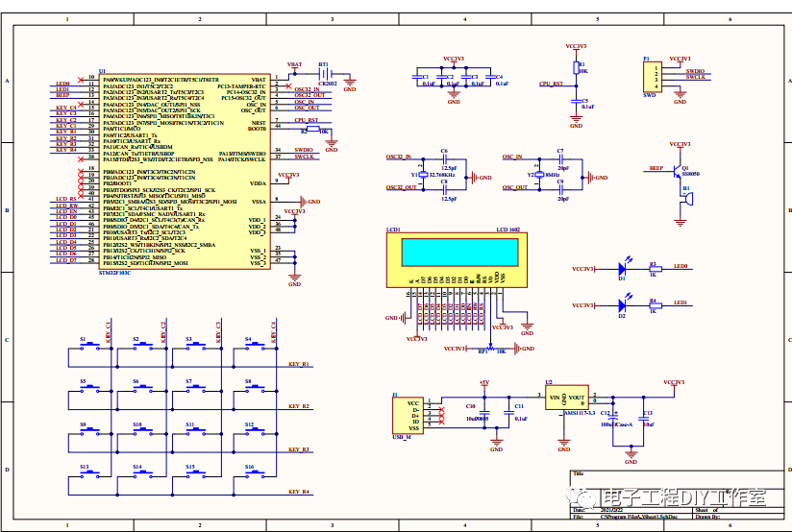Click the KEY_R1 net label
Viewport: 792px width, 532px height.
tap(299, 364)
